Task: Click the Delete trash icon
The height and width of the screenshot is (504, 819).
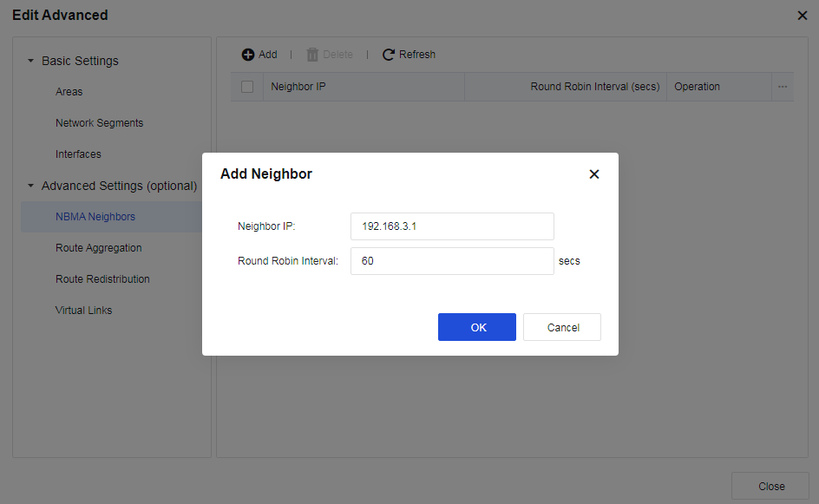Action: pyautogui.click(x=312, y=55)
